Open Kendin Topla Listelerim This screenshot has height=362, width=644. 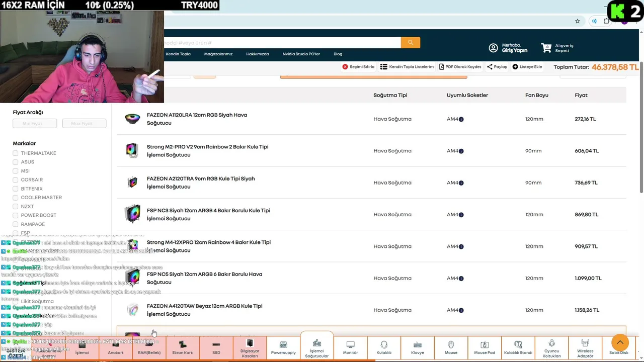click(407, 67)
